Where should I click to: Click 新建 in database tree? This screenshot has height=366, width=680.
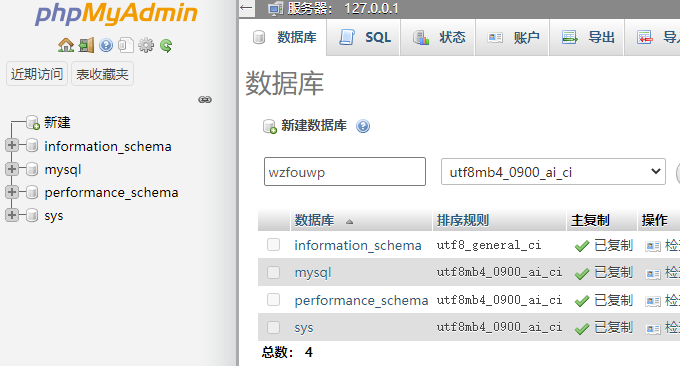[x=57, y=122]
